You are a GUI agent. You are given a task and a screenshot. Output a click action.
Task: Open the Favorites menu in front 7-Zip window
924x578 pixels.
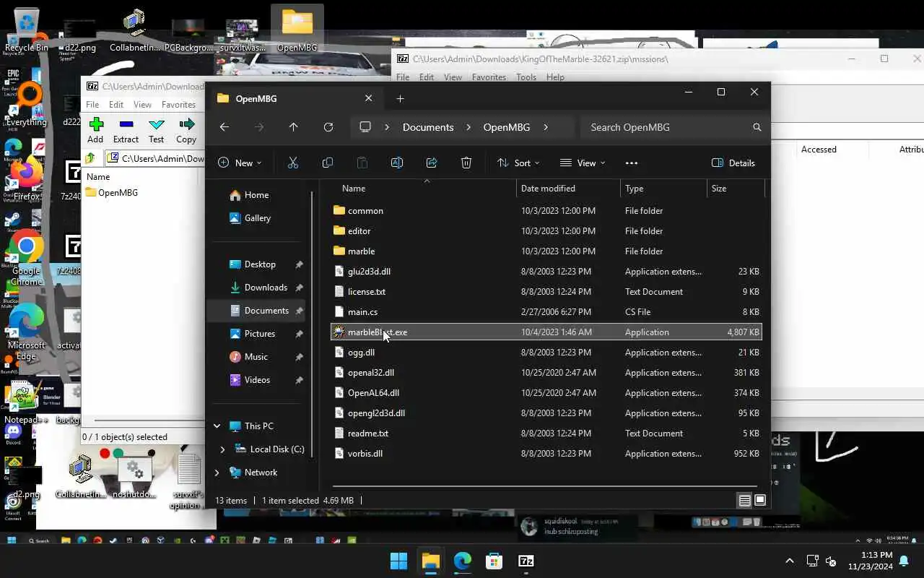[178, 105]
